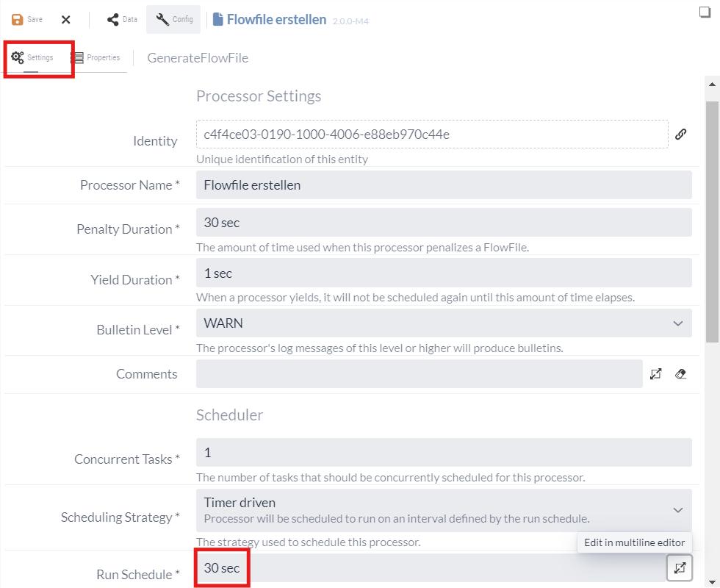720x588 pixels.
Task: Click the Processor Name input field
Action: [444, 185]
